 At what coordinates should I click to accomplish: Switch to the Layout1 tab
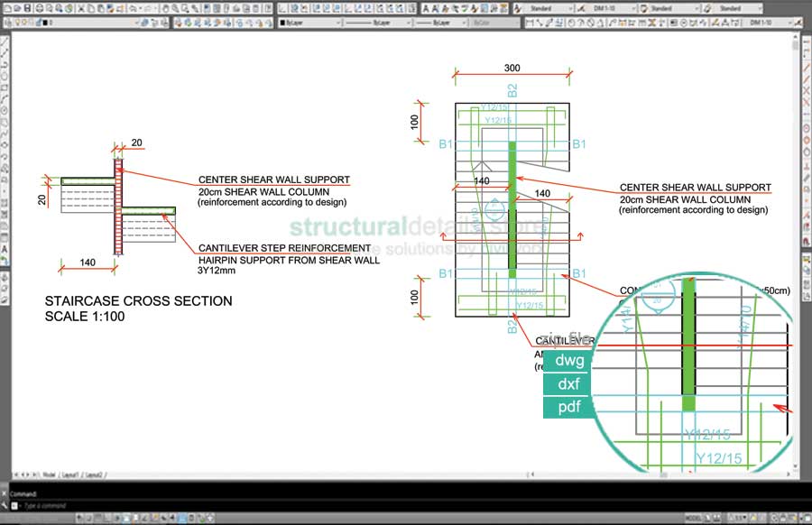[x=70, y=475]
